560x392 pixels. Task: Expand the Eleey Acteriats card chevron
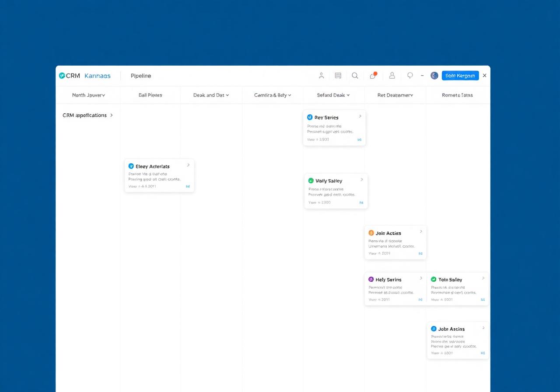(188, 165)
